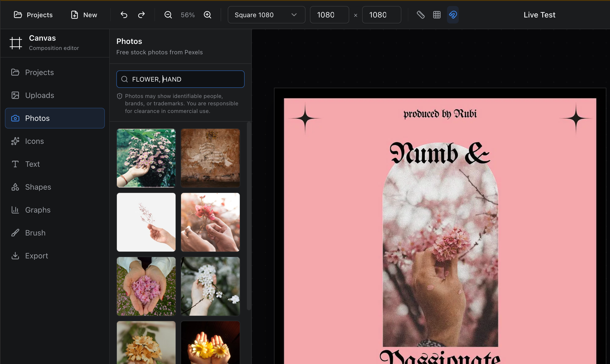The image size is (610, 364).
Task: Select the red flower hands photo
Action: [x=210, y=222]
